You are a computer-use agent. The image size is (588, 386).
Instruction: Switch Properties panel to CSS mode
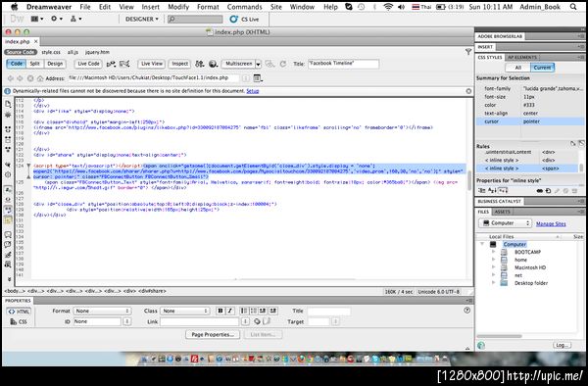pos(19,321)
